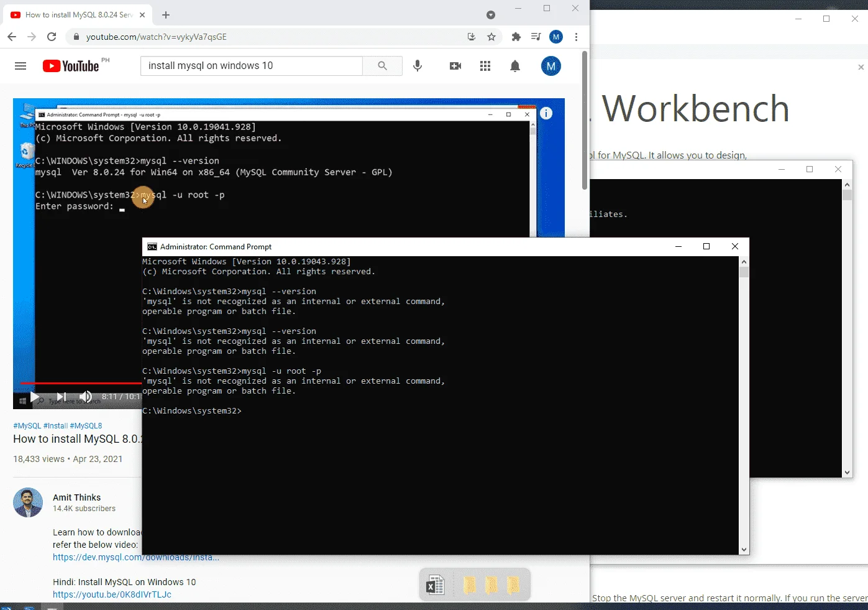The width and height of the screenshot is (868, 610).
Task: Open Chrome's three-dot menu
Action: pyautogui.click(x=576, y=37)
